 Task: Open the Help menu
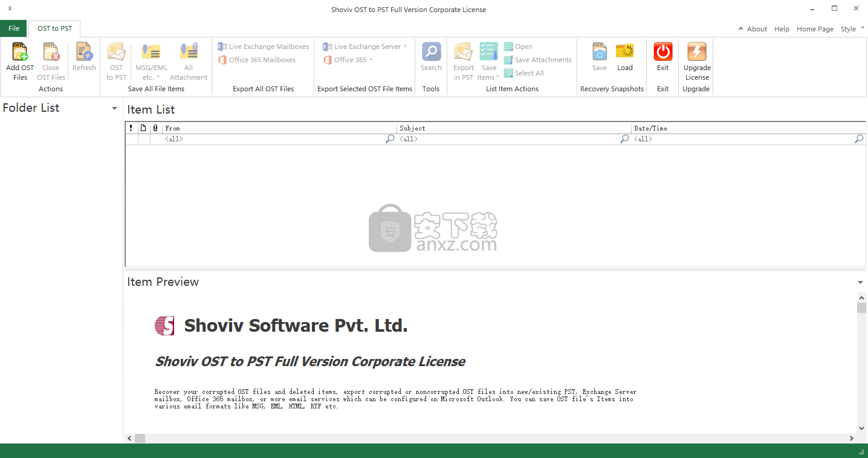click(x=782, y=29)
